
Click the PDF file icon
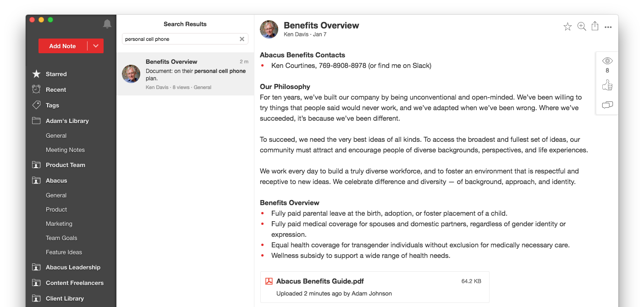tap(269, 281)
